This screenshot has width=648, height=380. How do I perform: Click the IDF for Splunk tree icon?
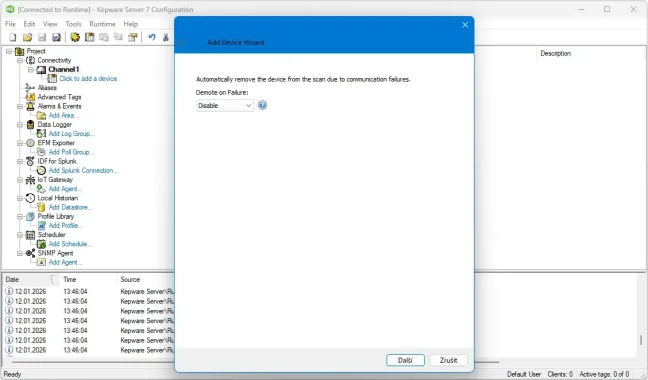[30, 161]
